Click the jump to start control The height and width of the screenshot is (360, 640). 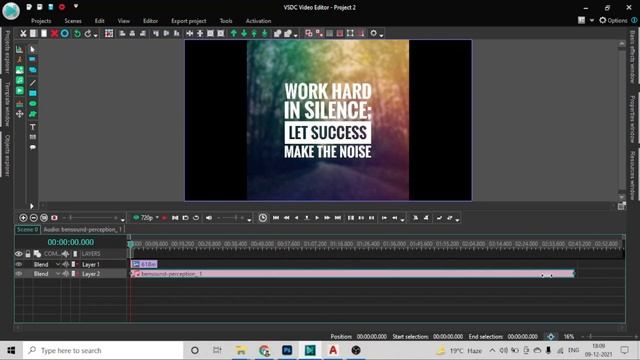[276, 218]
